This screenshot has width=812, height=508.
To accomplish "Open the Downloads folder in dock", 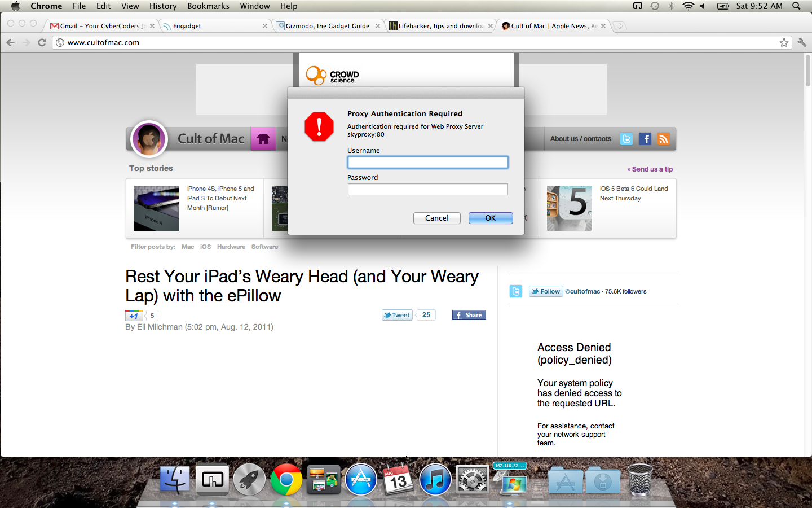I will [603, 481].
